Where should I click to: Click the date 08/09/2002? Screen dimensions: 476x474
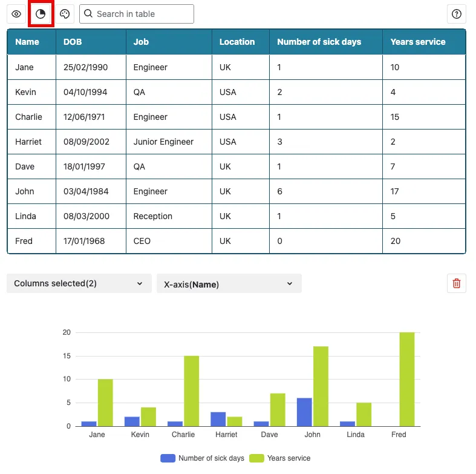[x=86, y=142]
